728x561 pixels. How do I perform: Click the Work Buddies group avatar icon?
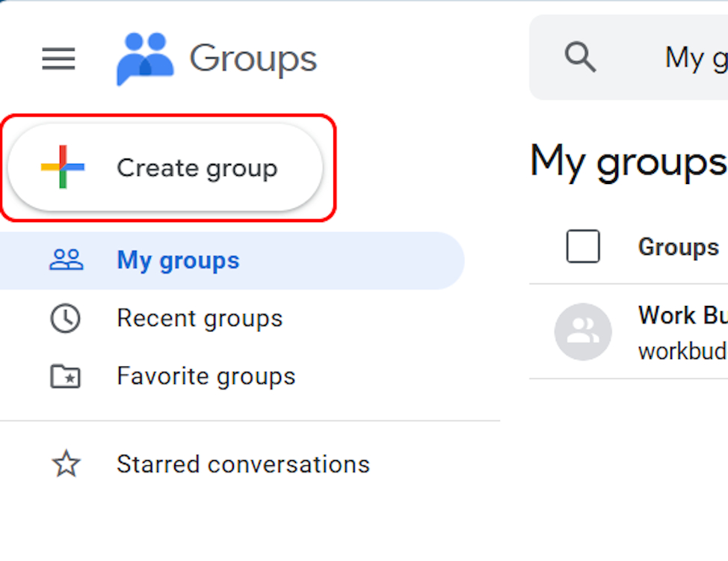click(583, 332)
